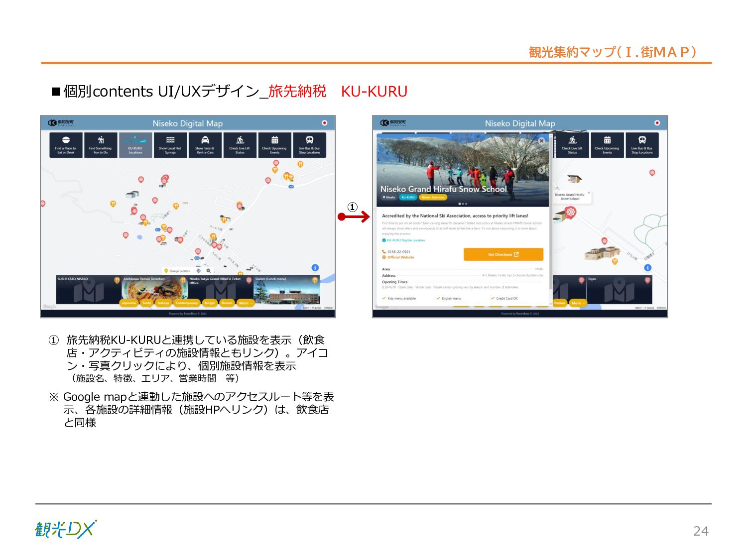
Task: Filter by Ramen chip in right map
Action: 560,303
